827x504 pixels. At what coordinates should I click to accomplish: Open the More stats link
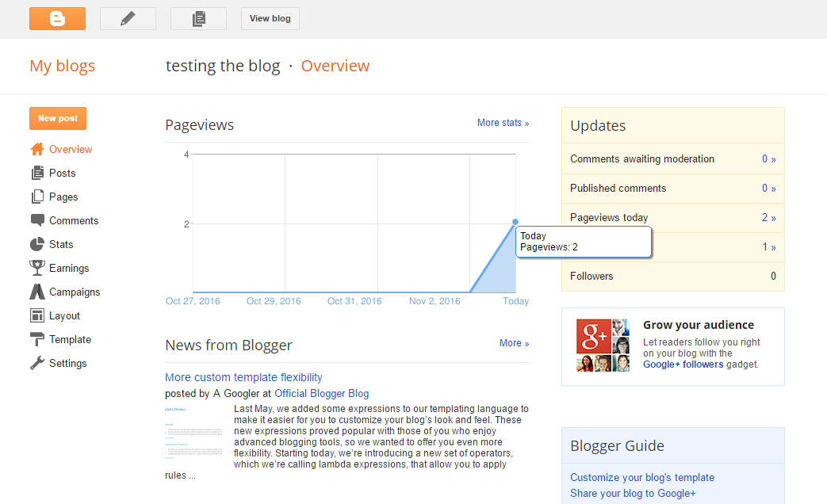click(503, 123)
